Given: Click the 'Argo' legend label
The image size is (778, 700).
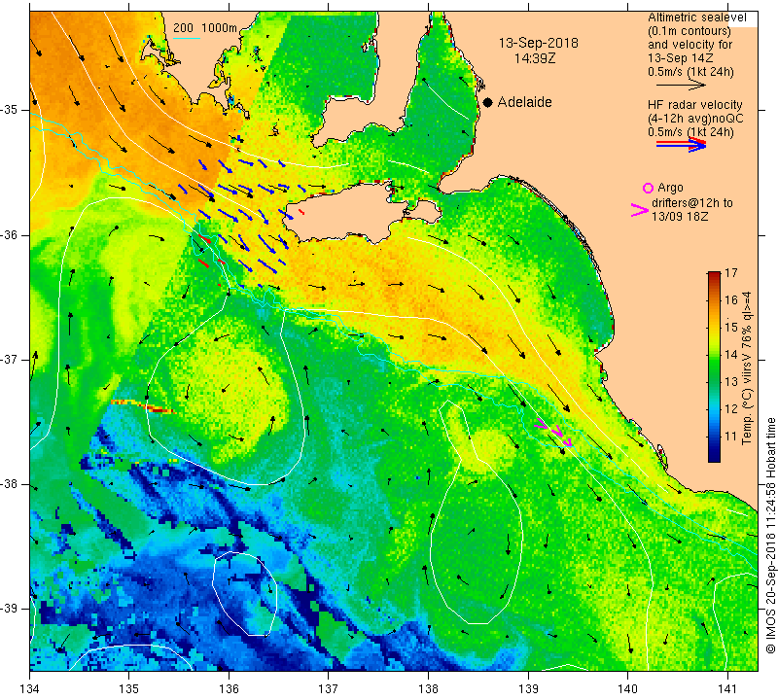Looking at the screenshot, I should click(x=670, y=188).
